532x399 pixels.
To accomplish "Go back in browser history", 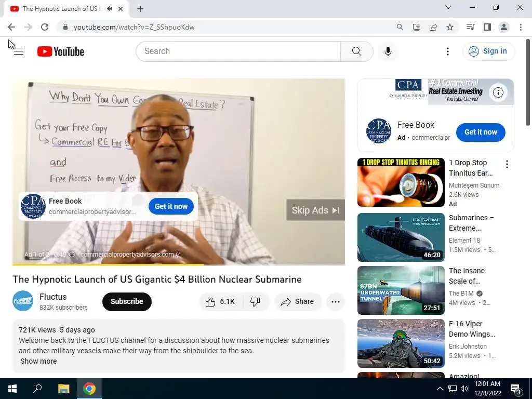I will [11, 27].
